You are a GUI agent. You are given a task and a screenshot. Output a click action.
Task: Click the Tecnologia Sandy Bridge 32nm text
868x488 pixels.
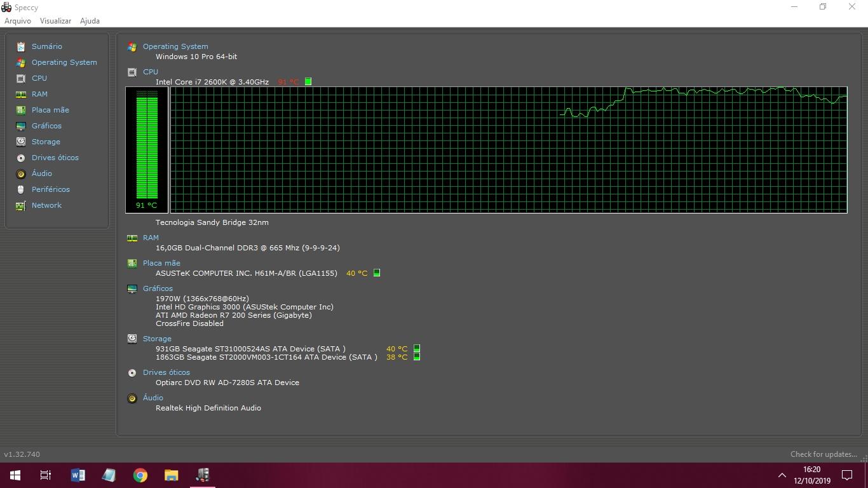click(212, 222)
